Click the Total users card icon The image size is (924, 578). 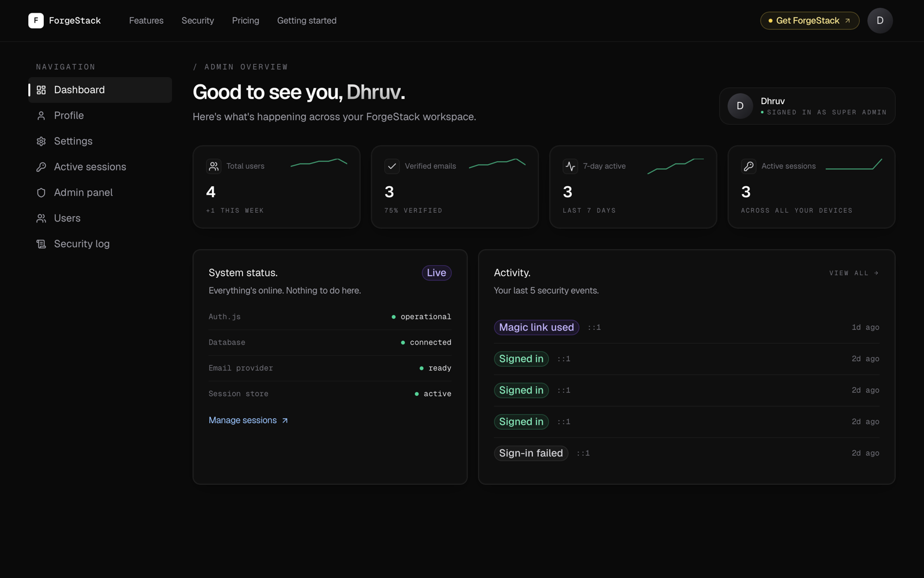[214, 166]
